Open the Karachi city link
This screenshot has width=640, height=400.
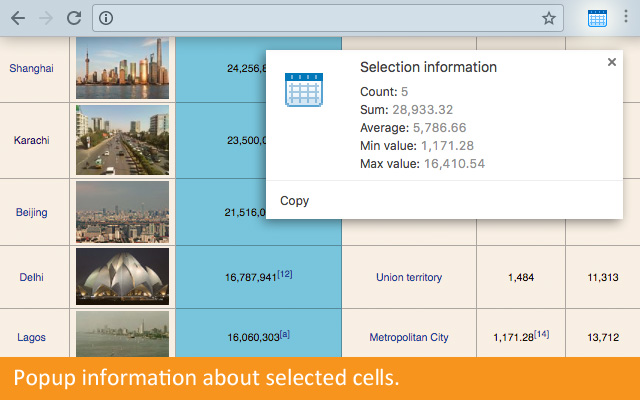point(31,140)
